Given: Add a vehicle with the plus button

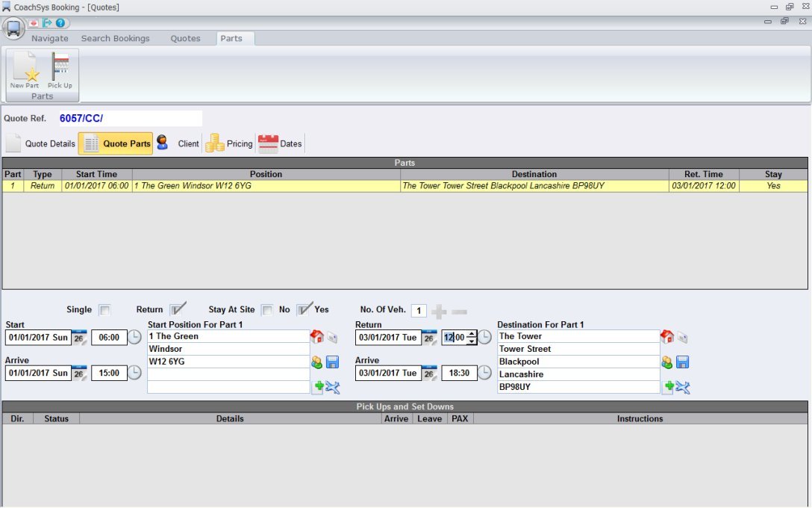Looking at the screenshot, I should [x=439, y=312].
